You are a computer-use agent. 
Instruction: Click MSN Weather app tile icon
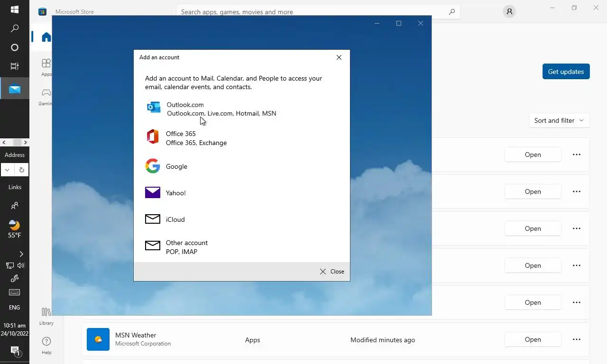(x=98, y=339)
